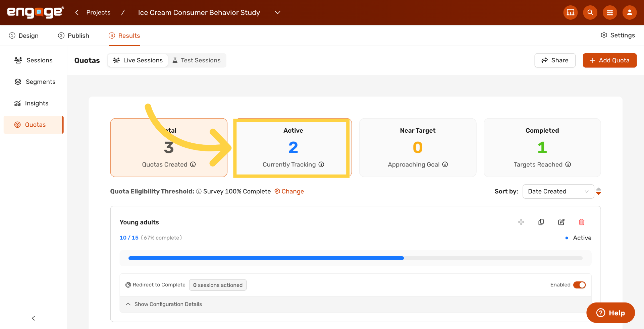Click the 0 sessions actioned badge
The width and height of the screenshot is (644, 329).
click(x=218, y=285)
